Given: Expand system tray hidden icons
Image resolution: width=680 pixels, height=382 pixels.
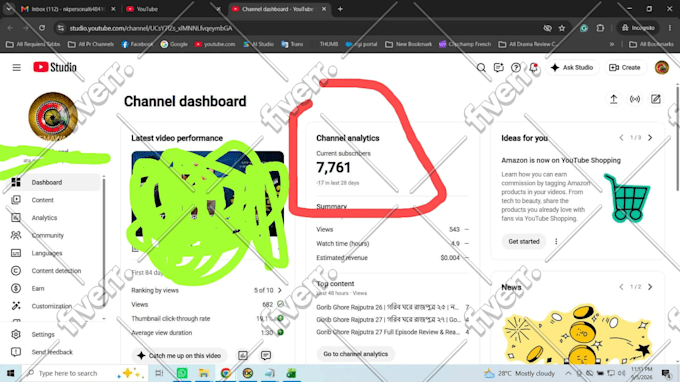Looking at the screenshot, I should [568, 373].
